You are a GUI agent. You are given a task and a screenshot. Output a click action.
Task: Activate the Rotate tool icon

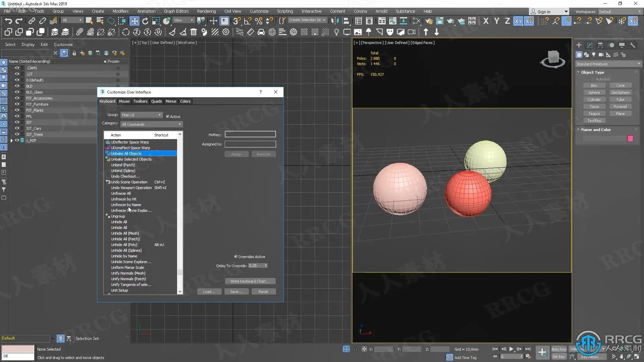pos(145,21)
